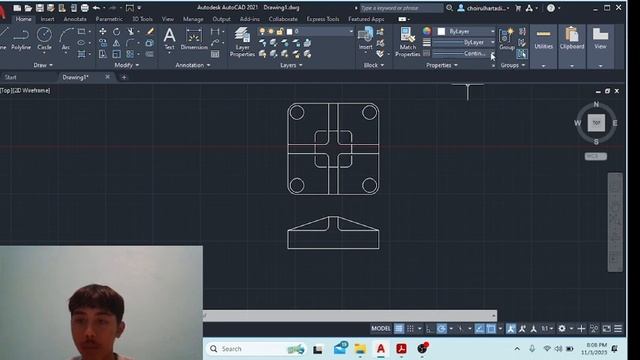Image resolution: width=640 pixels, height=360 pixels.
Task: Switch to the Start file tab
Action: pos(11,77)
